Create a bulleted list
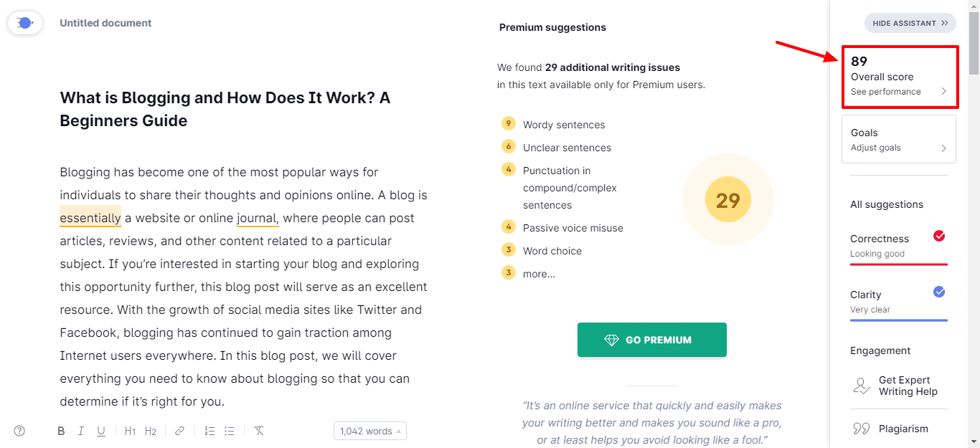This screenshot has height=448, width=980. tap(230, 431)
